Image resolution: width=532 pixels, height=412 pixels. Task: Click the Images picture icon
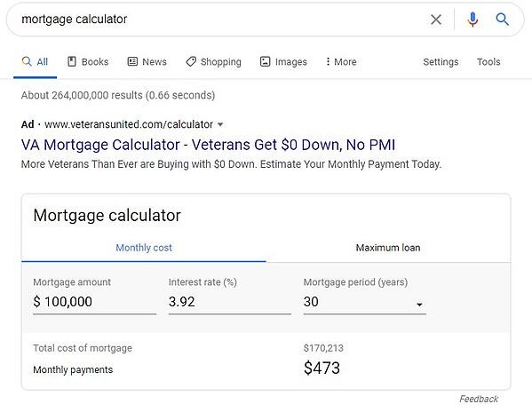265,61
